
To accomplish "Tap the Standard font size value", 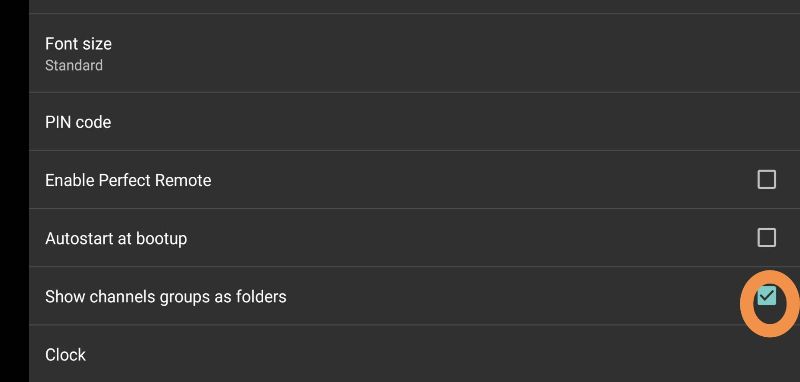I will point(74,65).
